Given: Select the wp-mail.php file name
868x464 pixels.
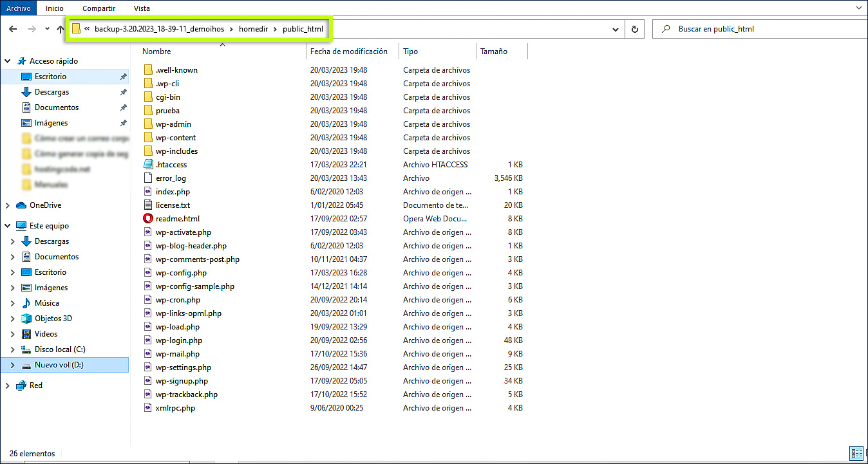Looking at the screenshot, I should tap(178, 353).
